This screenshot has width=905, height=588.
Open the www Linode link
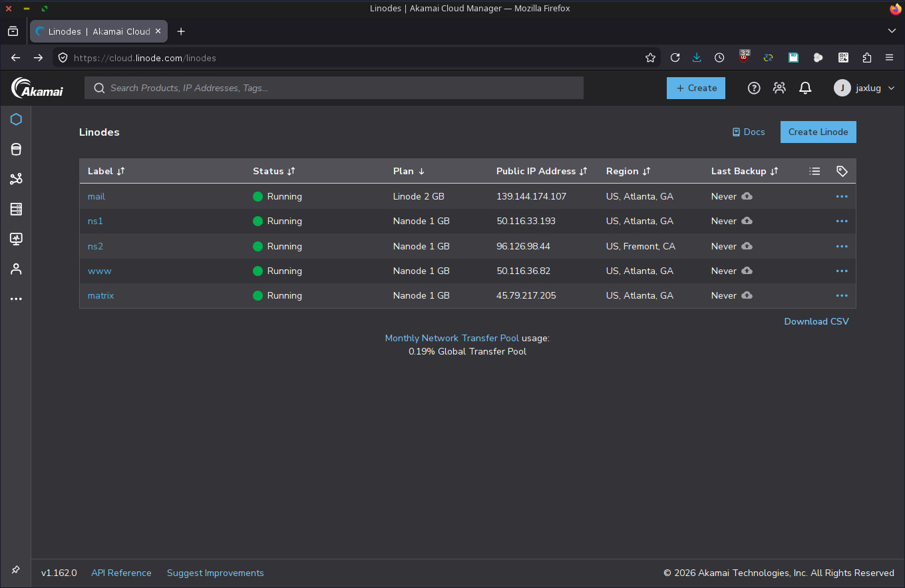tap(99, 271)
